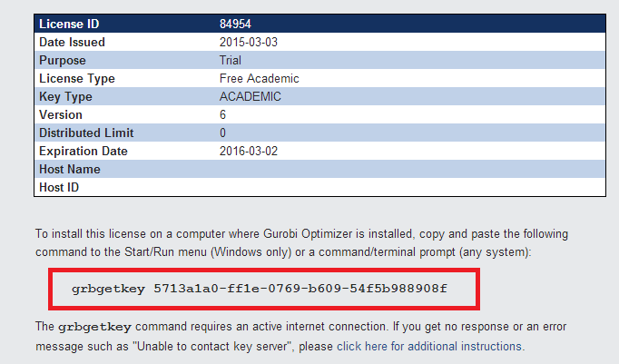This screenshot has width=619, height=364.
Task: Click the Free Academic value
Action: pyautogui.click(x=259, y=78)
